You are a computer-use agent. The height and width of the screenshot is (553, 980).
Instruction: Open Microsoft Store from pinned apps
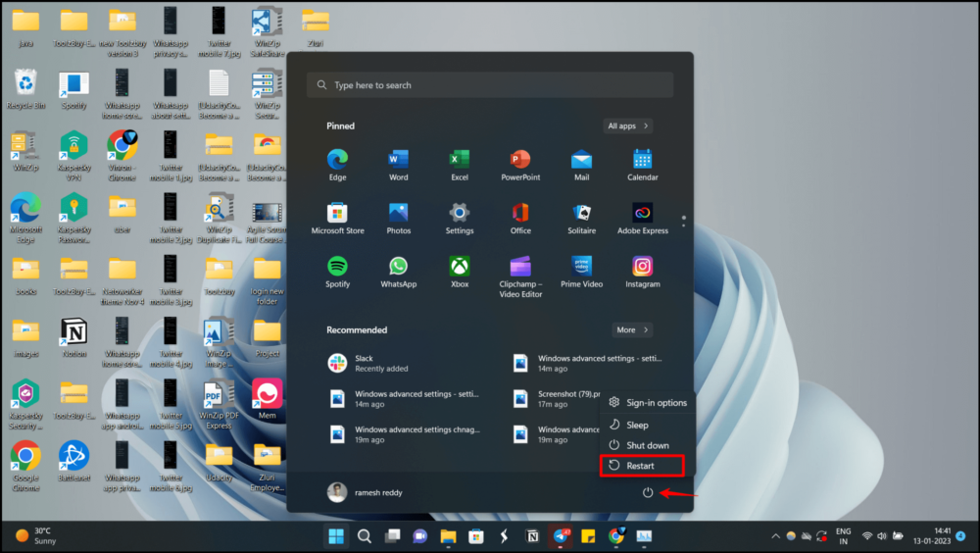coord(337,219)
